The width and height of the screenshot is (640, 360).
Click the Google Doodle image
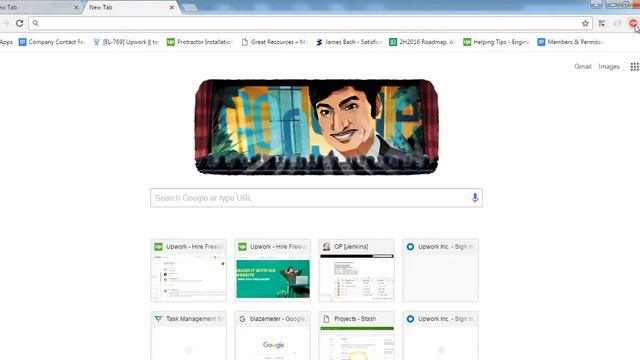316,127
